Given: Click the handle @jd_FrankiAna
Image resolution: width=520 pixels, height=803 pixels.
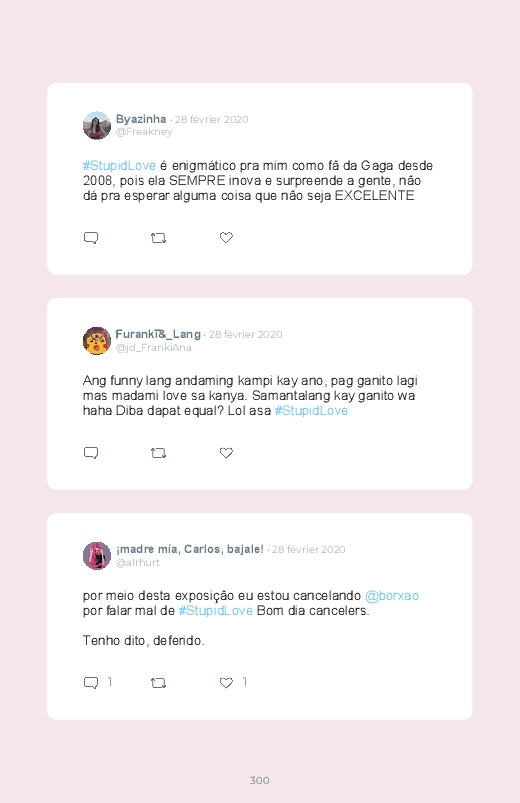Looking at the screenshot, I should click(x=154, y=348).
